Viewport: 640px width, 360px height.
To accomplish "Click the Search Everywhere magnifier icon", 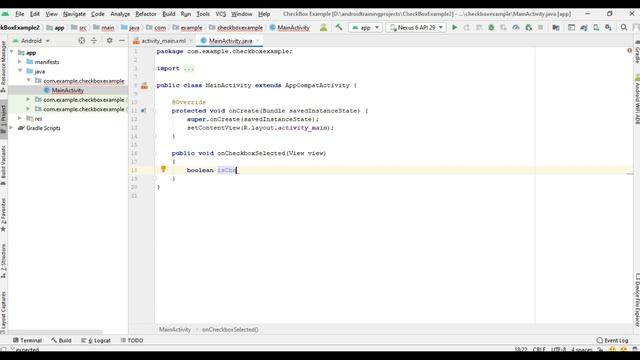I will [624, 27].
